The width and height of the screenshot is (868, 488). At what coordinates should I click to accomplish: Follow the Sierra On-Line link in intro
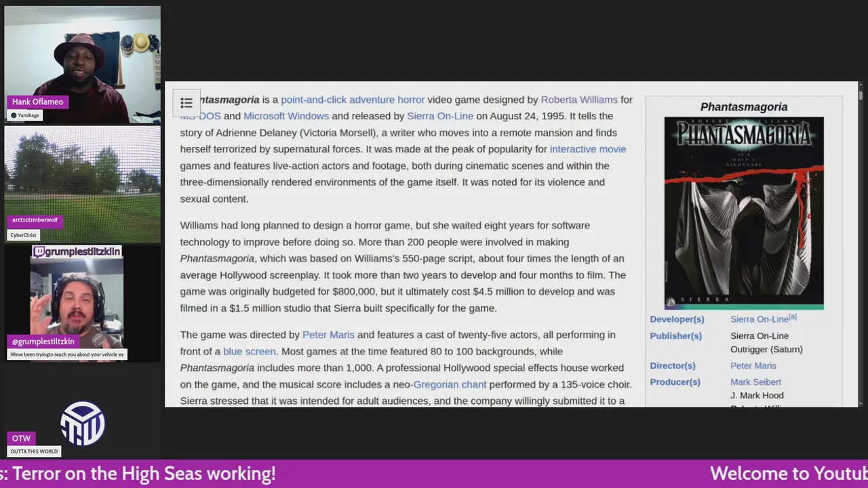tap(440, 116)
